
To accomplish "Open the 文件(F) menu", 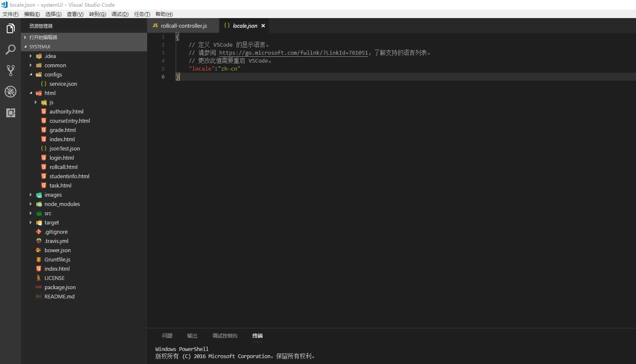I will (11, 14).
